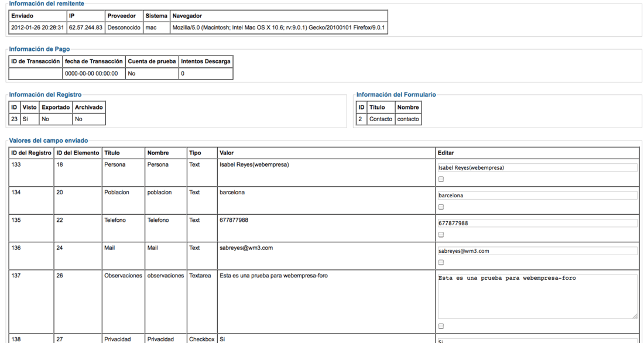Edit the Persona input with Isabel Reyes(webempresa)
644x343 pixels.
coord(537,167)
